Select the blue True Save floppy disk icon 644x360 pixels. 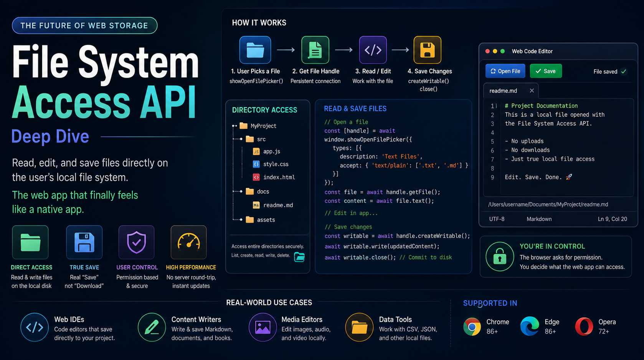coord(84,242)
